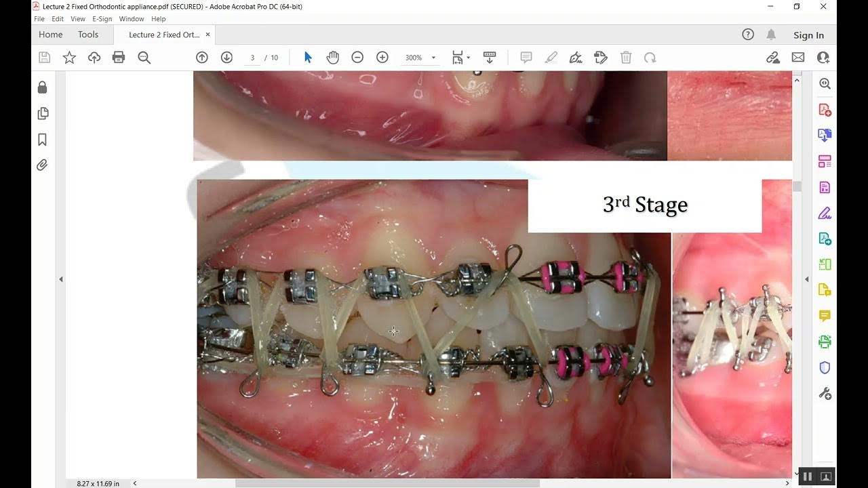Viewport: 868px width, 488px height.
Task: Upload the document to cloud
Action: (94, 58)
